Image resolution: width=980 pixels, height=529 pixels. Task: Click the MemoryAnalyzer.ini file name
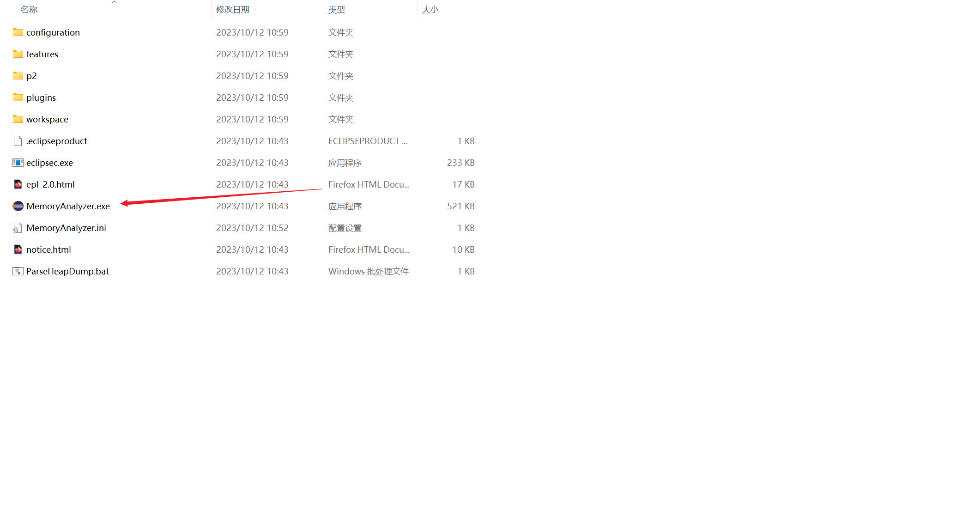[x=66, y=228]
